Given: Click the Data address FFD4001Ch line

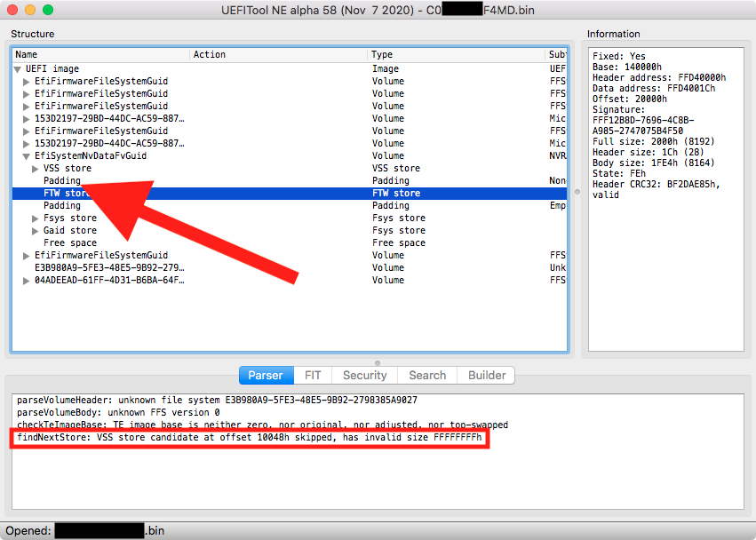Looking at the screenshot, I should (654, 89).
